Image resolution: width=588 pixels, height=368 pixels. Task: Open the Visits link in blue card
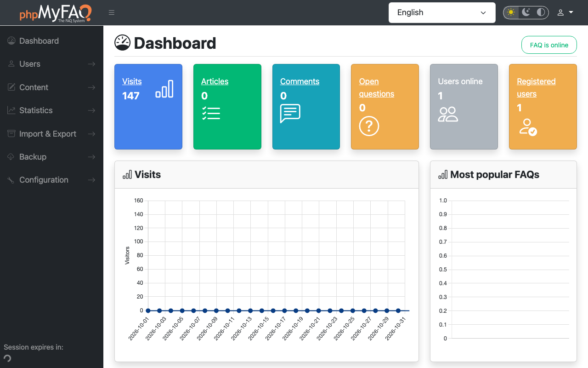pyautogui.click(x=132, y=81)
